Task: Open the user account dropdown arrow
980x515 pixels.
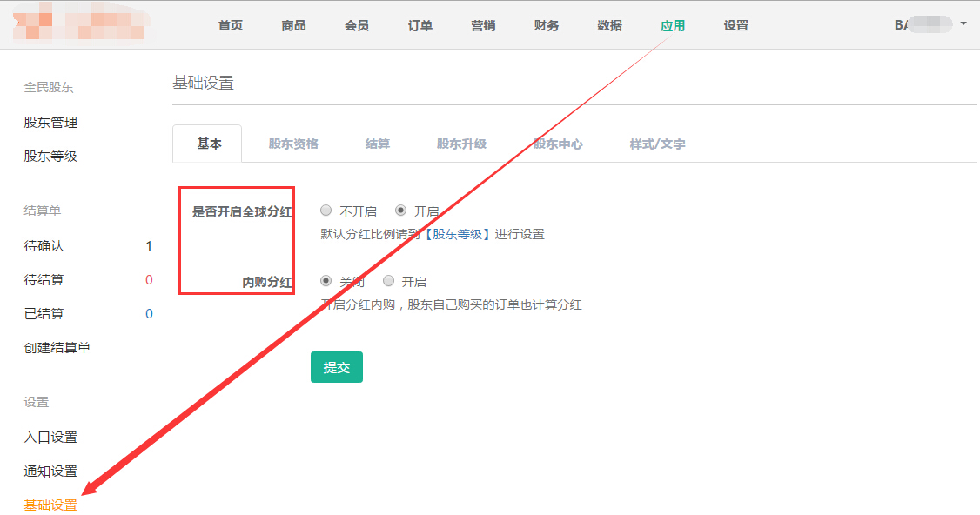Action: pos(963,24)
